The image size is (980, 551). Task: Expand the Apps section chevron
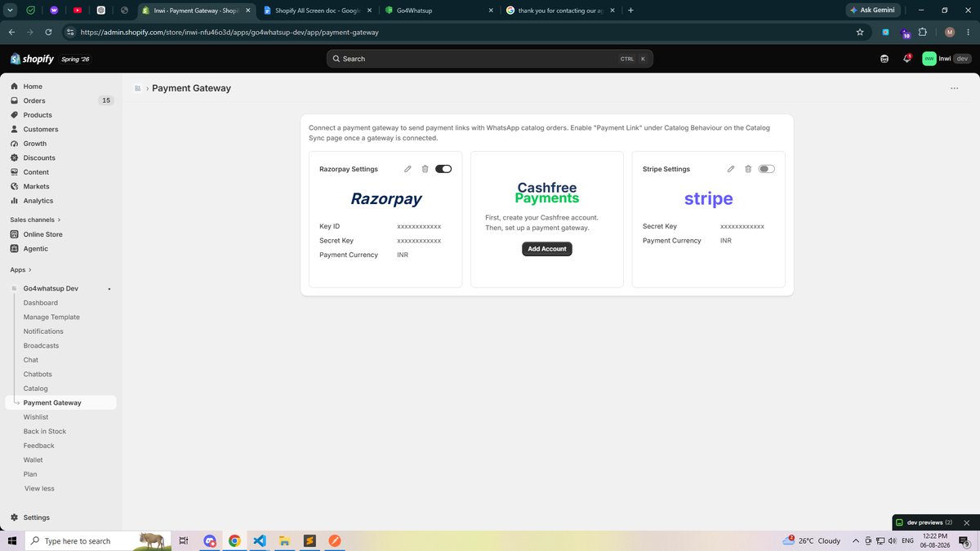[30, 269]
